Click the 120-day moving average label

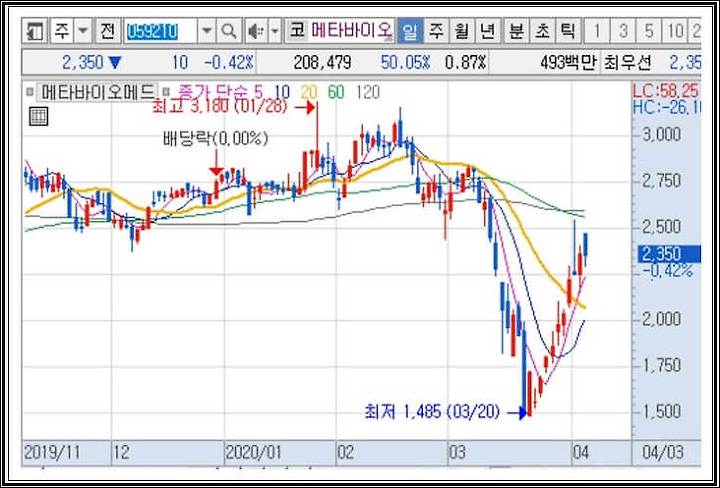coord(367,92)
